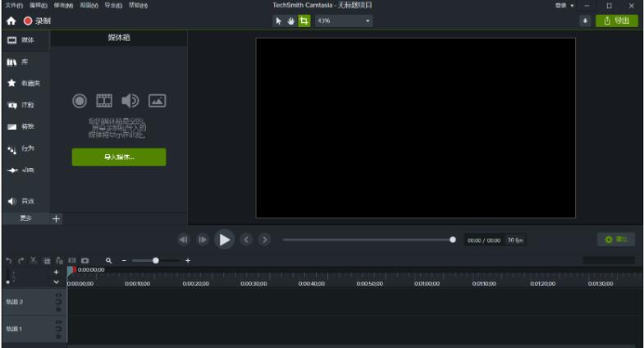Click the paste icon in timeline toolbar
644x348 pixels.
60,260
